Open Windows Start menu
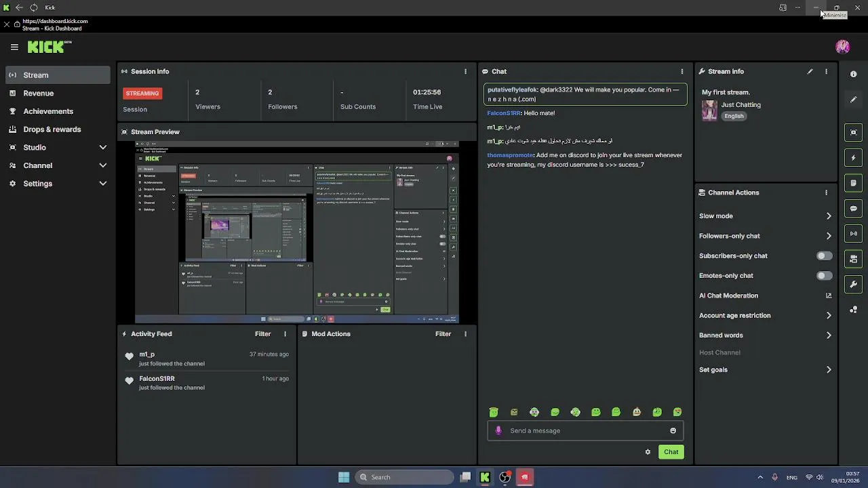 (344, 477)
